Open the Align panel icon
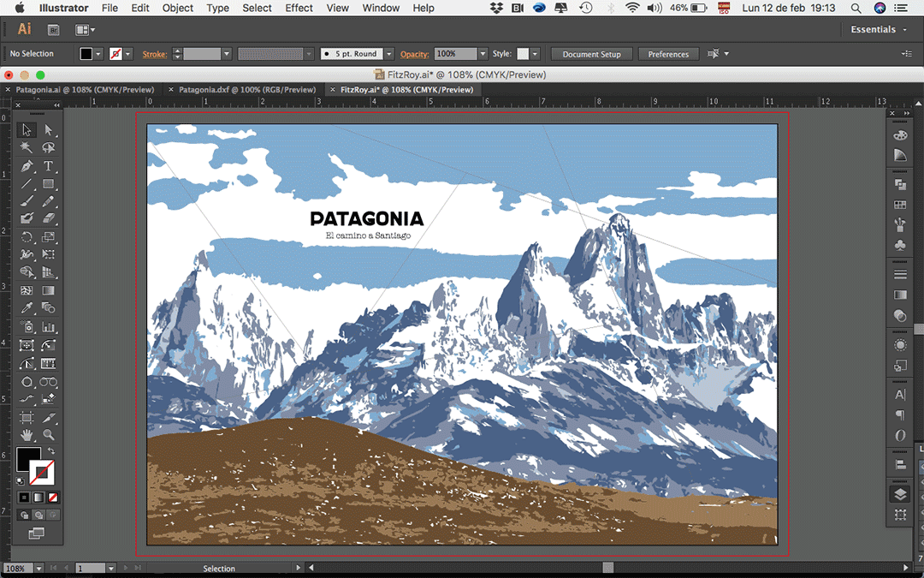Image resolution: width=924 pixels, height=578 pixels. 900,465
